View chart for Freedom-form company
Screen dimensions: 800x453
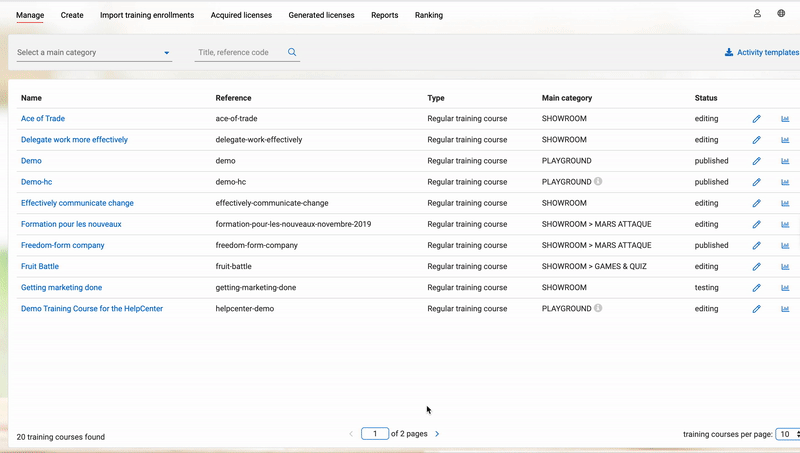pyautogui.click(x=785, y=245)
